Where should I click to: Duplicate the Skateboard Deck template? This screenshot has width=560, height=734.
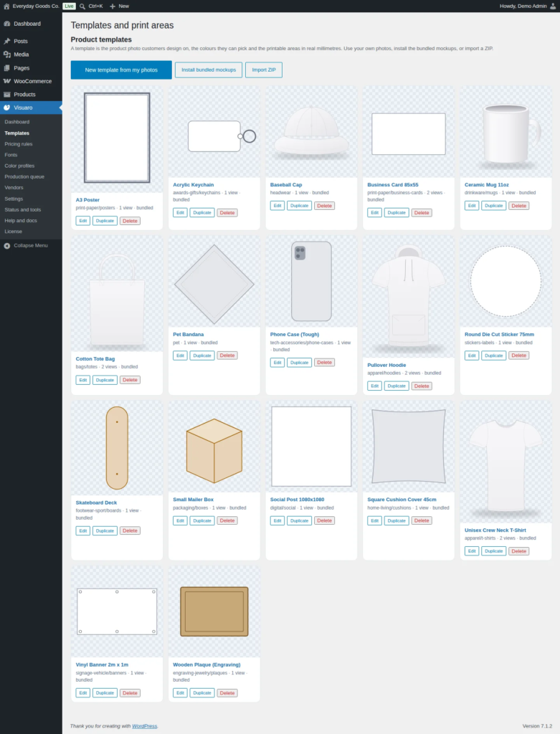coord(105,530)
